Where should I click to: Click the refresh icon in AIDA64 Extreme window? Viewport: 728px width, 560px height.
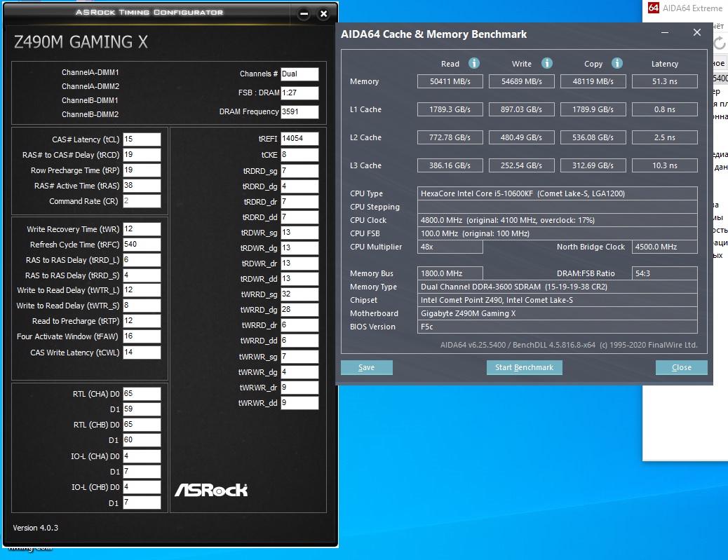click(719, 43)
